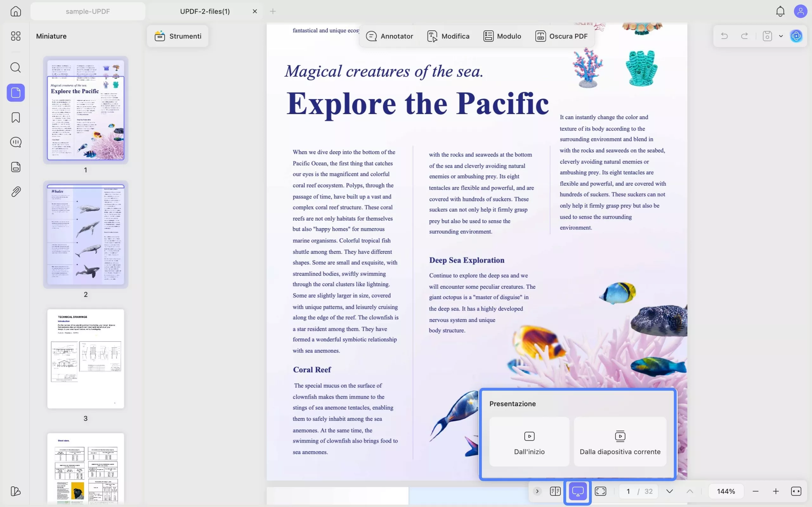The image size is (812, 507).
Task: Click the UPDF AI assistant icon
Action: 796,36
